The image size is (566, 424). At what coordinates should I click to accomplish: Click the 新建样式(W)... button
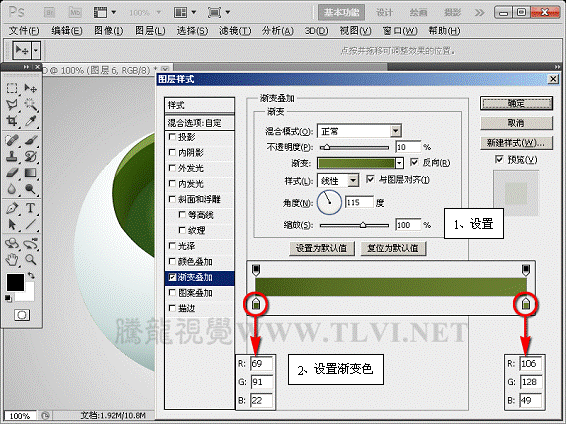(x=516, y=143)
